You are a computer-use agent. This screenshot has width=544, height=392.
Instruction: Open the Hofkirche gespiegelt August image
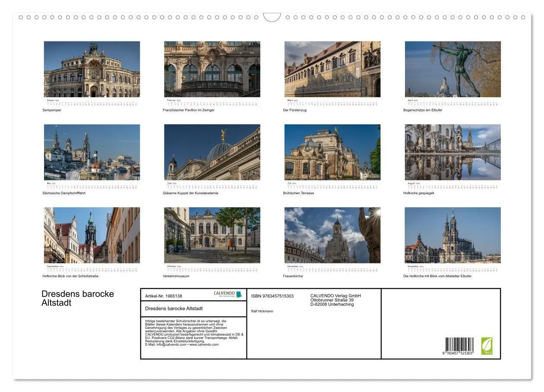[452, 151]
